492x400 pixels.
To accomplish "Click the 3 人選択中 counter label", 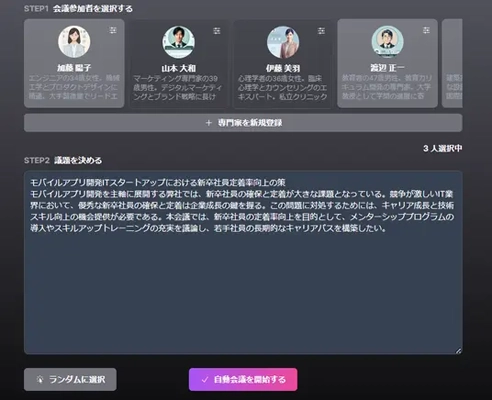I will (x=442, y=148).
